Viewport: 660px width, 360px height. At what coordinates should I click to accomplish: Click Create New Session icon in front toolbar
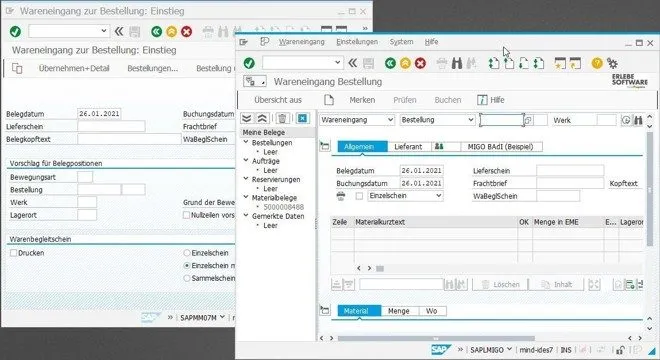pyautogui.click(x=560, y=63)
